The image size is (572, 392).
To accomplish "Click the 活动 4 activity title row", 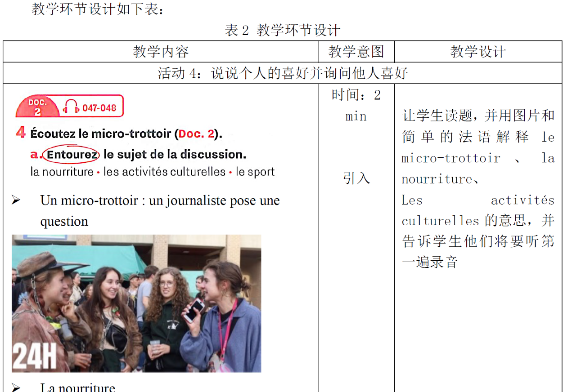I will click(283, 73).
